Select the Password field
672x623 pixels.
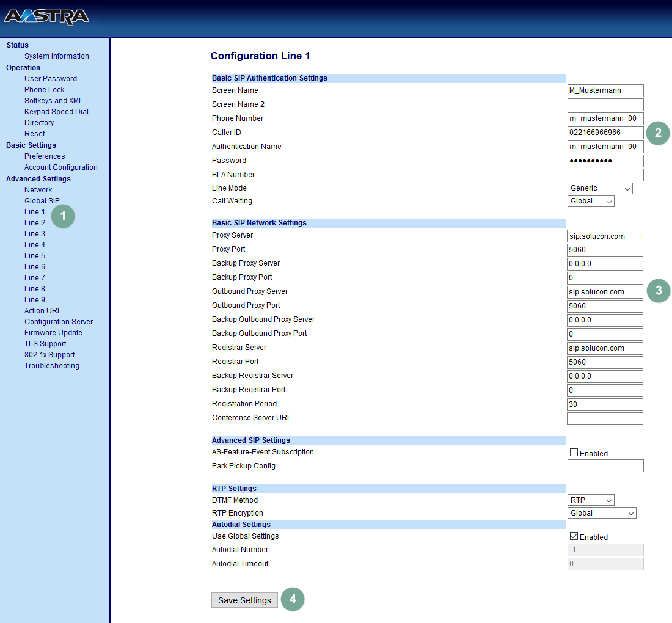(605, 161)
